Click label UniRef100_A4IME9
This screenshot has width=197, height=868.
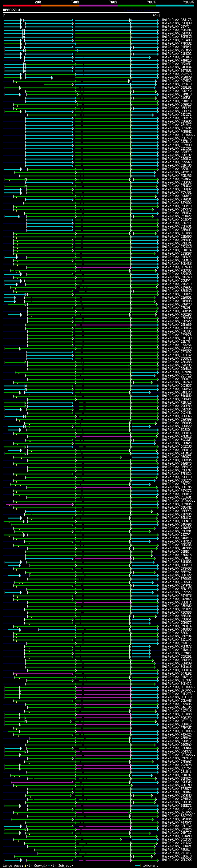pos(176,454)
